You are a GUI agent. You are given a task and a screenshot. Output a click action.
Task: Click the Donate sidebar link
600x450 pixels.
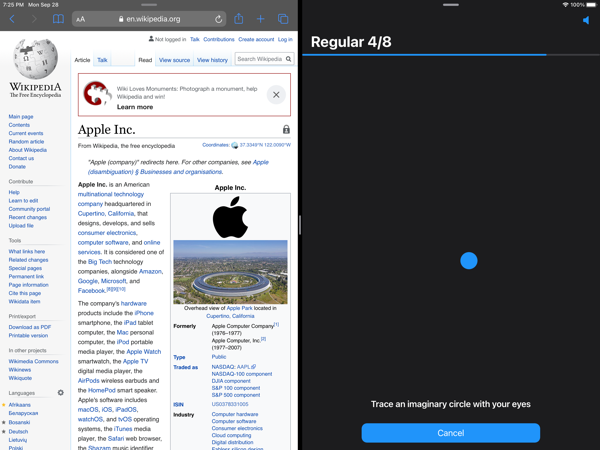tap(17, 166)
